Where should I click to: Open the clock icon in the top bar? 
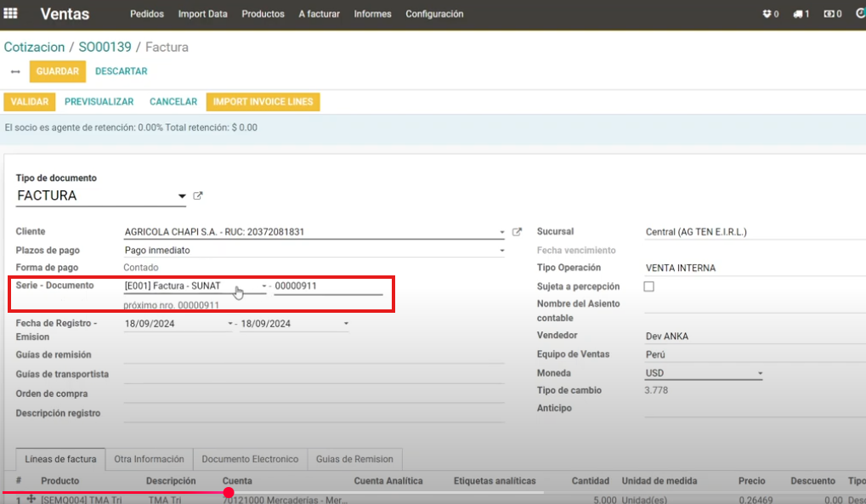861,14
